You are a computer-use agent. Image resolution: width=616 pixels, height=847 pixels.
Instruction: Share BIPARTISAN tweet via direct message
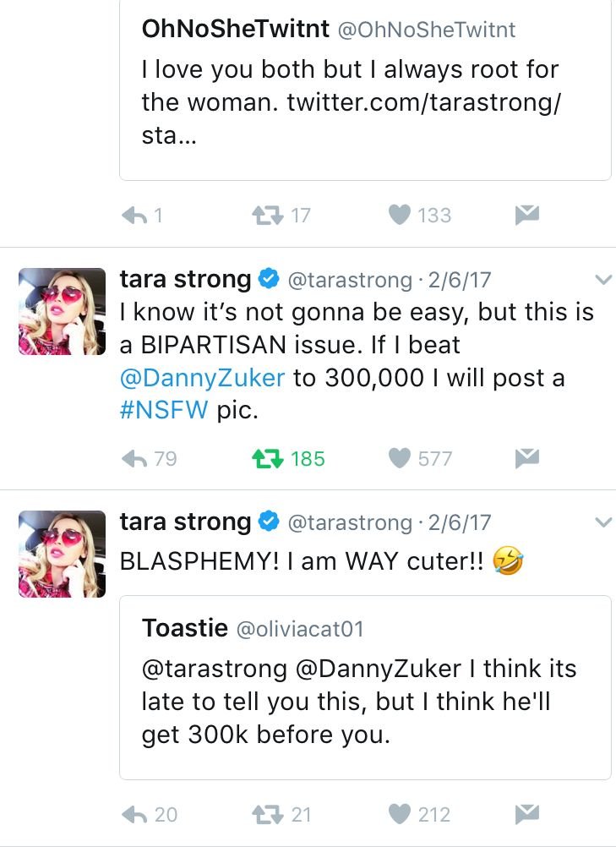[x=527, y=458]
